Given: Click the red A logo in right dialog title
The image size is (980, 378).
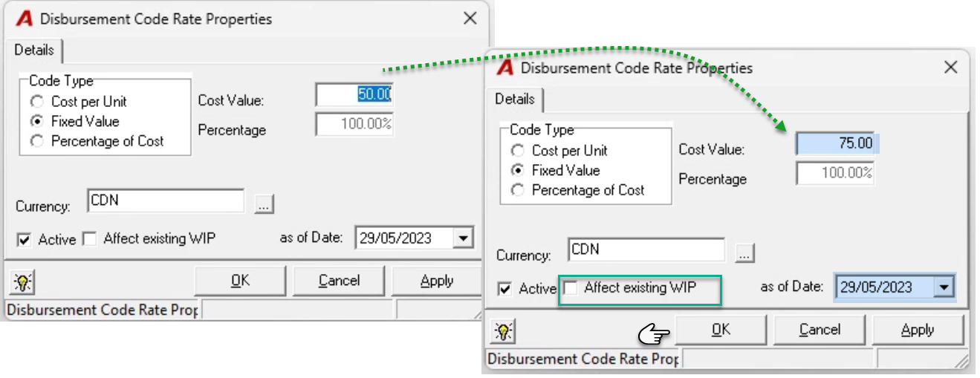Looking at the screenshot, I should [505, 68].
